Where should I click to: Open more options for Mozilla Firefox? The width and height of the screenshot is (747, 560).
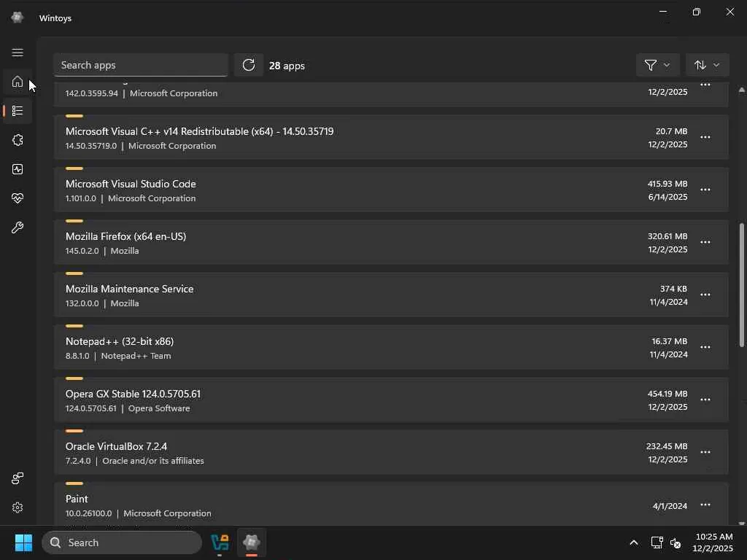(705, 242)
